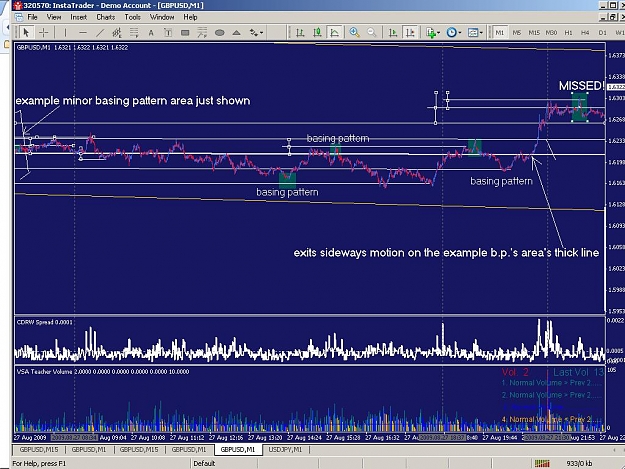The width and height of the screenshot is (625, 469).
Task: Click the indicators list icon with green plus
Action: 430,33
